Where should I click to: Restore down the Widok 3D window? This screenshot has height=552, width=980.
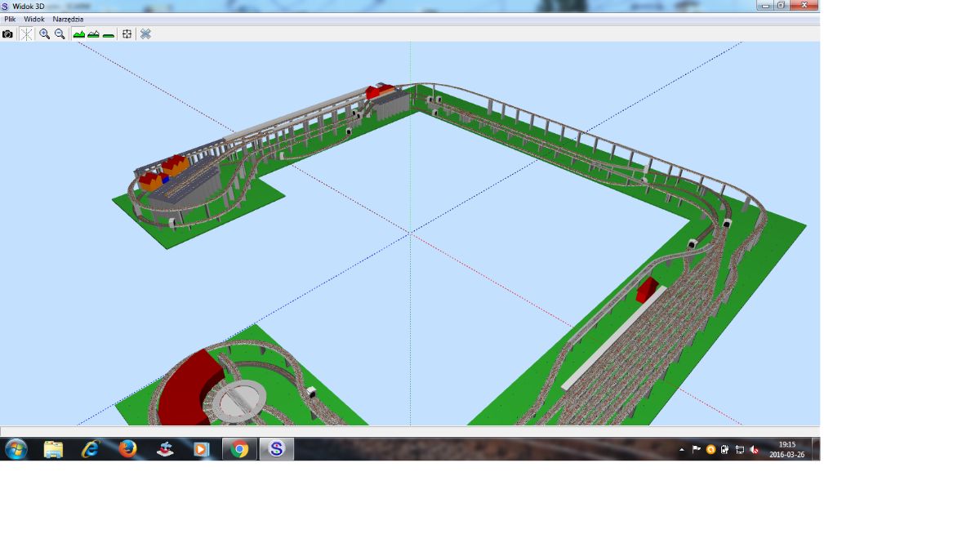point(781,5)
